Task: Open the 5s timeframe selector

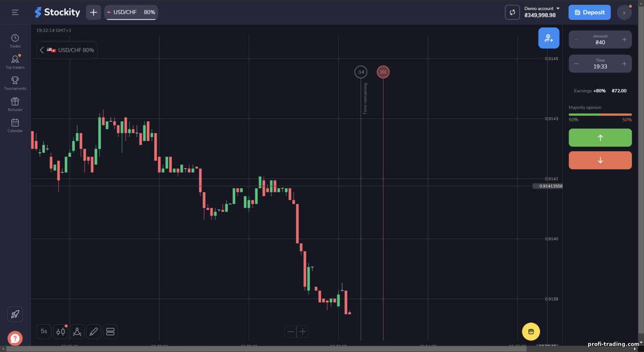Action: tap(44, 331)
